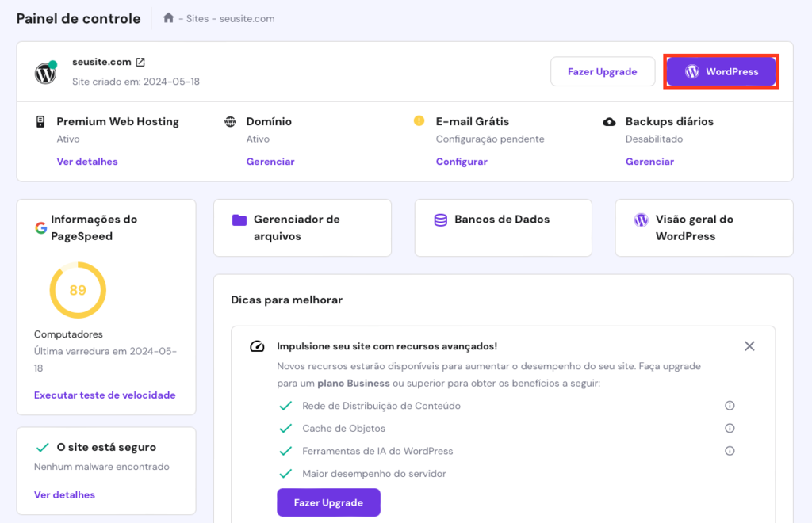Viewport: 812px width, 523px height.
Task: Click the Bancos de Dados database icon
Action: [x=440, y=220]
